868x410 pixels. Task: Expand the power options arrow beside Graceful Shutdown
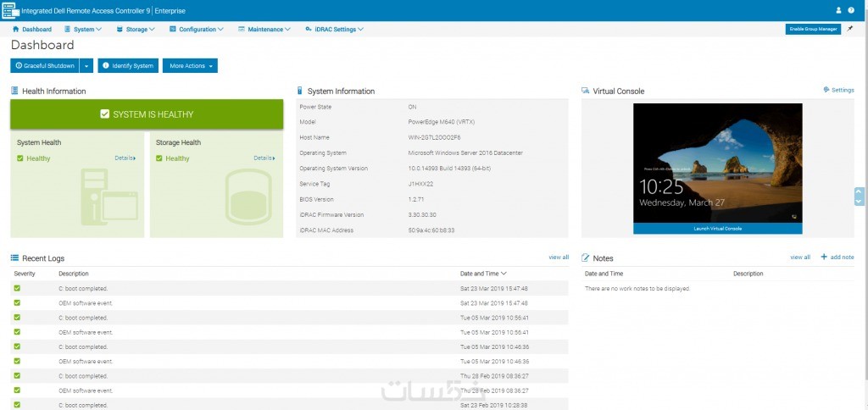(x=87, y=66)
